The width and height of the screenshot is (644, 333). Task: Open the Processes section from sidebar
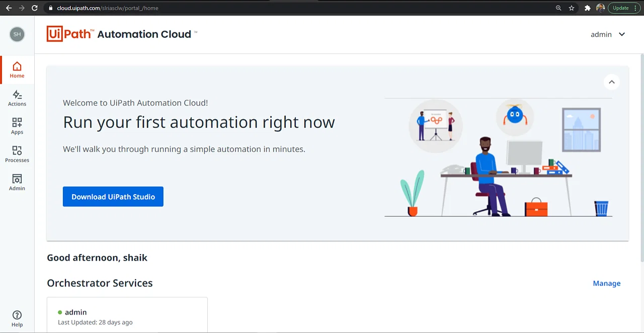tap(17, 154)
